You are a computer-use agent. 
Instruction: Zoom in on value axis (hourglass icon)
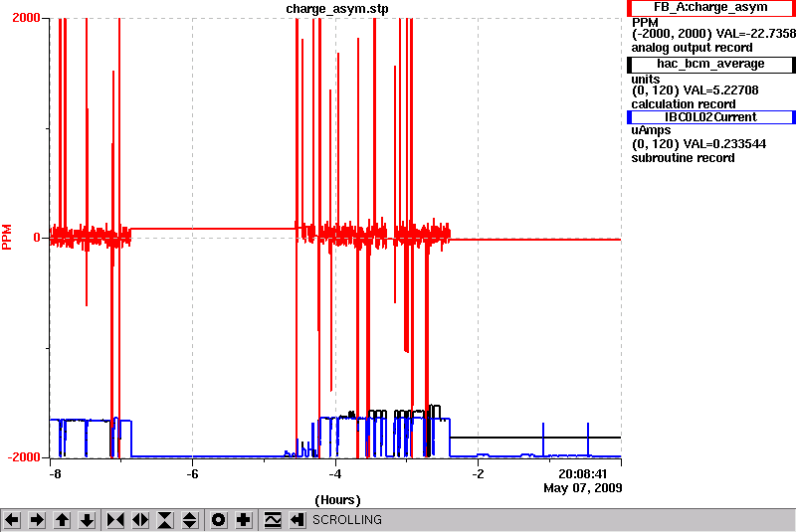(165, 520)
